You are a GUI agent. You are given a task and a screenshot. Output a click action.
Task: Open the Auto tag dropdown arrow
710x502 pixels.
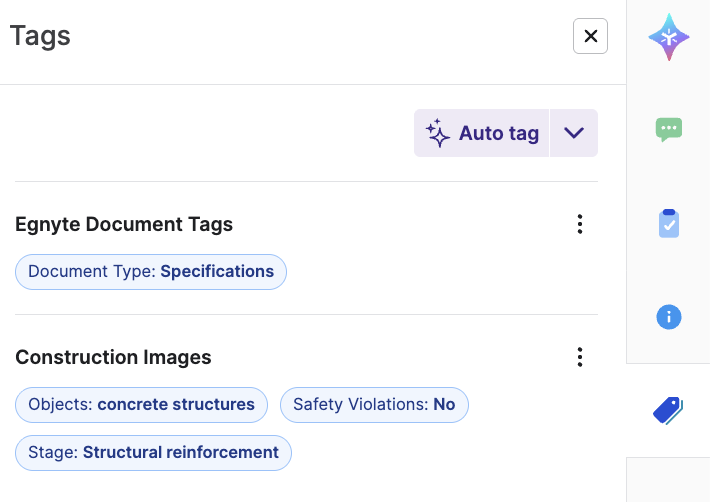(574, 133)
